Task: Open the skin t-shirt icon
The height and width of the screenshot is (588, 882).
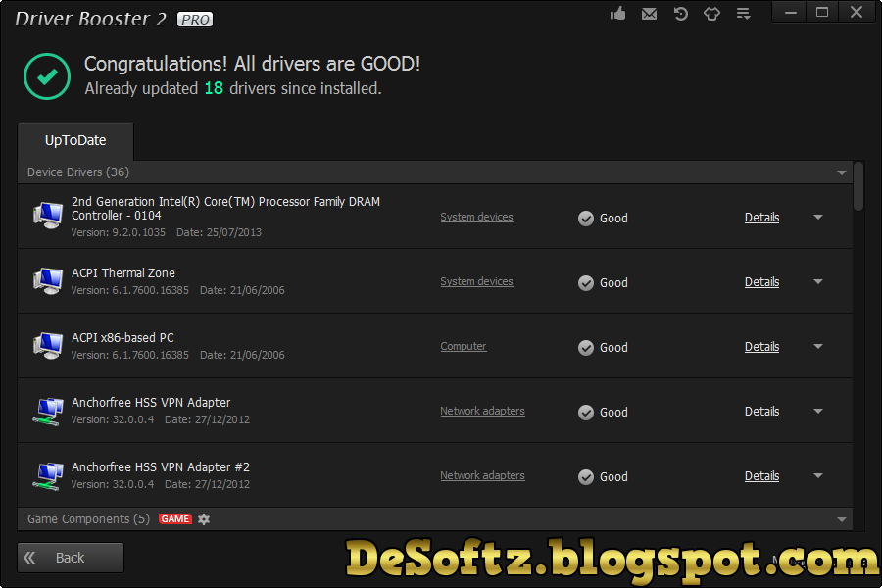Action: [x=712, y=14]
